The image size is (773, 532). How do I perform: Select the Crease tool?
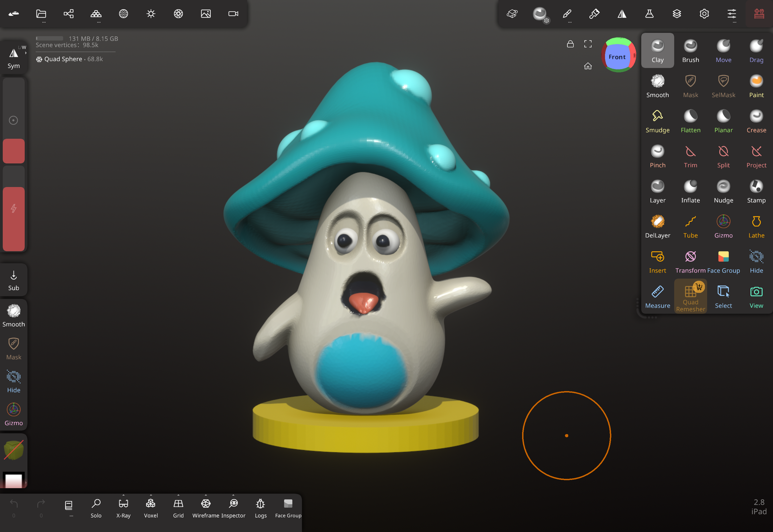(x=756, y=121)
